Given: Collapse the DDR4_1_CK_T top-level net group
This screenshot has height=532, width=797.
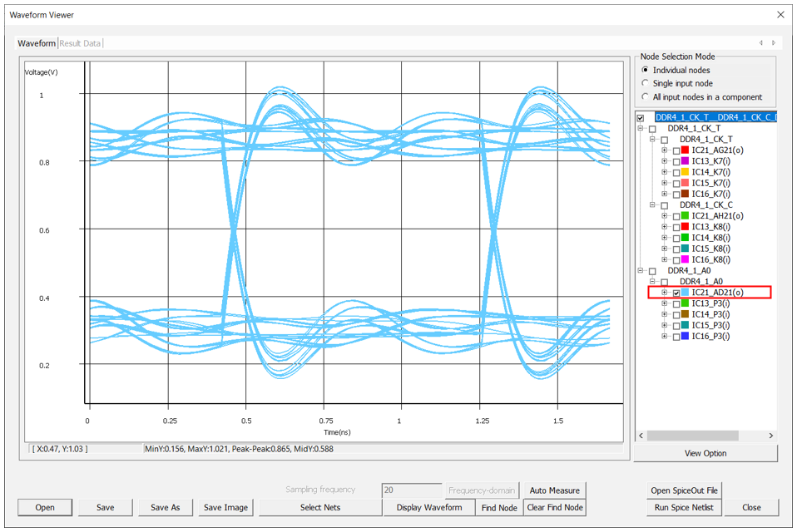Looking at the screenshot, I should point(640,129).
